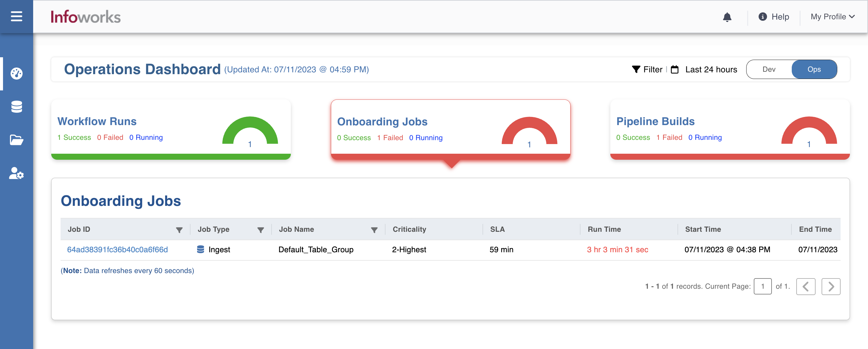This screenshot has width=868, height=349.
Task: Click the End Time column header
Action: [815, 229]
